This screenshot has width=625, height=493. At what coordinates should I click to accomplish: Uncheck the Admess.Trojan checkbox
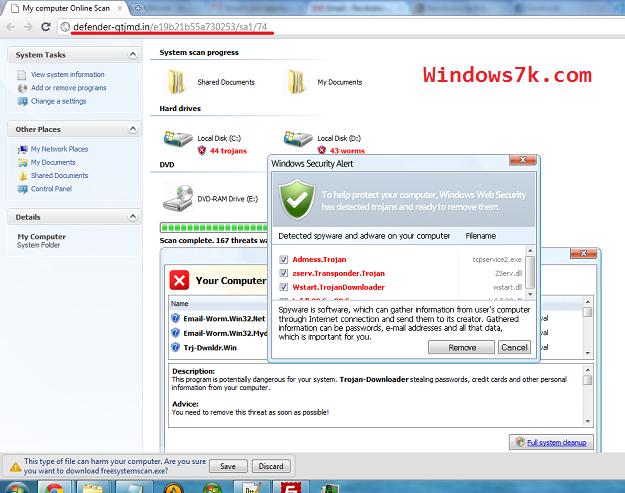coord(283,259)
